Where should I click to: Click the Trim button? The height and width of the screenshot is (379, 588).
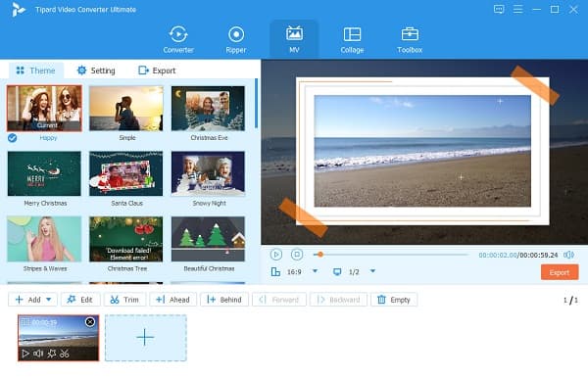[x=124, y=300]
